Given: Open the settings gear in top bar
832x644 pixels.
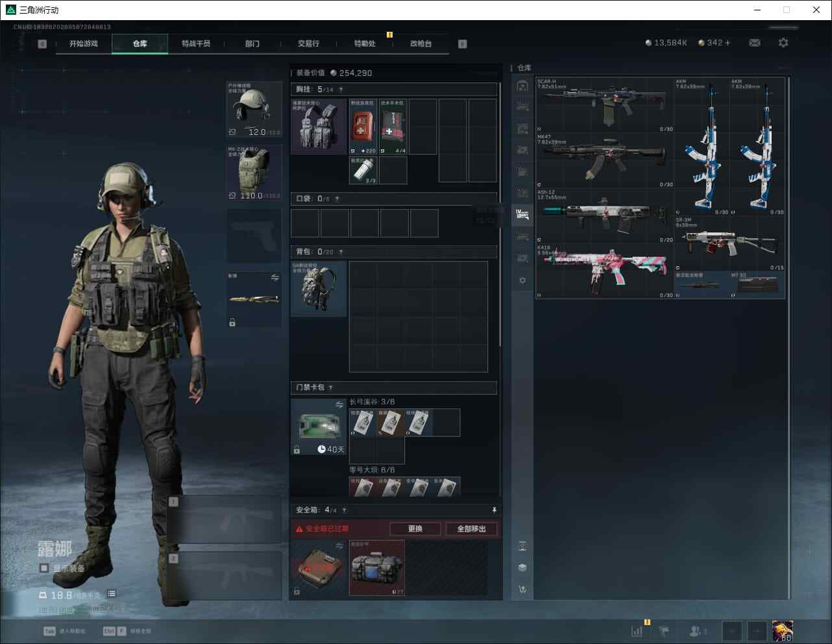Looking at the screenshot, I should point(783,43).
